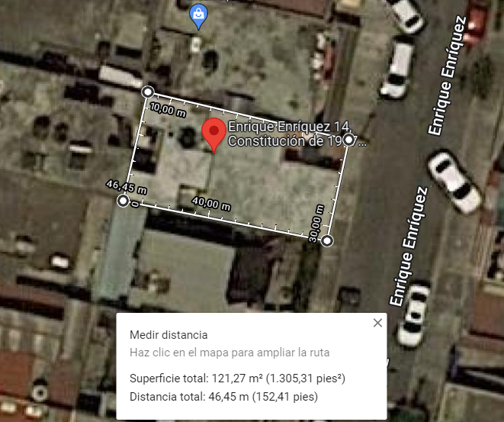Select the top-right measurement point near street

348,140
